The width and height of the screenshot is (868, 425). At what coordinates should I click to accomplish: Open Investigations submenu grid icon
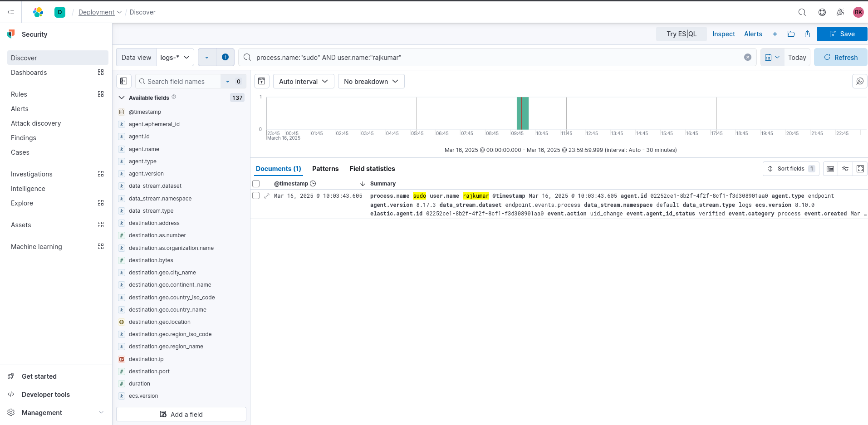[101, 174]
